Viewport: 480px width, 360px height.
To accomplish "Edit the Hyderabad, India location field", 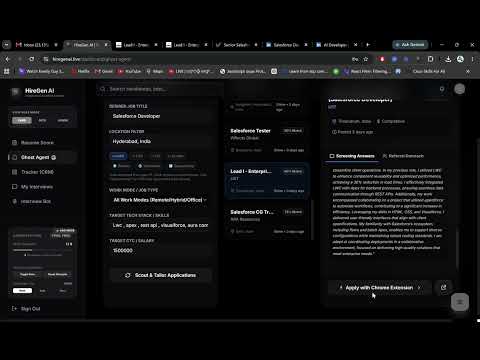I will coord(160,141).
